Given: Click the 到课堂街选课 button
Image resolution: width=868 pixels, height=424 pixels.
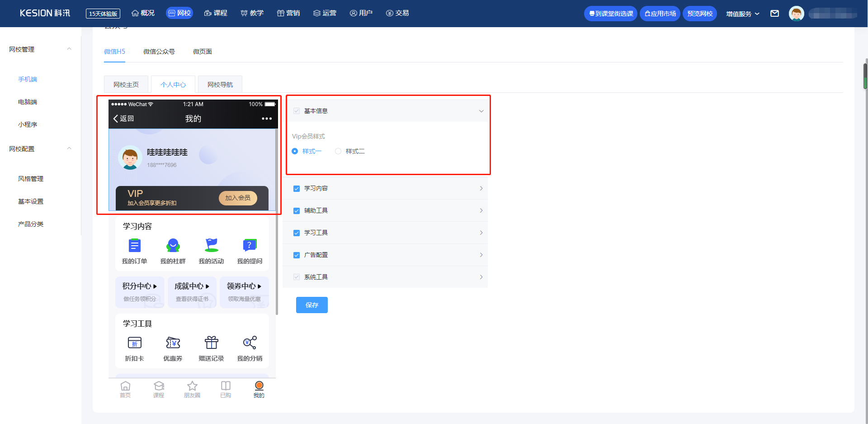Looking at the screenshot, I should pos(610,14).
